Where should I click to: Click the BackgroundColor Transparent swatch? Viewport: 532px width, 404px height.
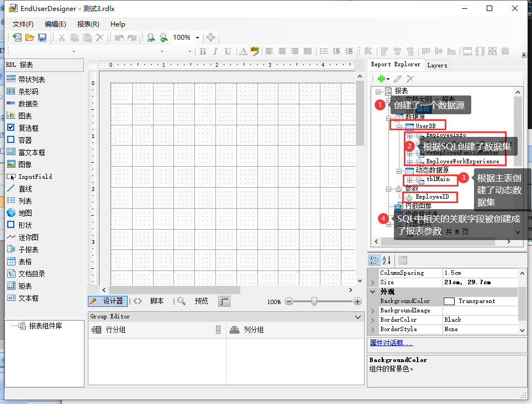(449, 301)
